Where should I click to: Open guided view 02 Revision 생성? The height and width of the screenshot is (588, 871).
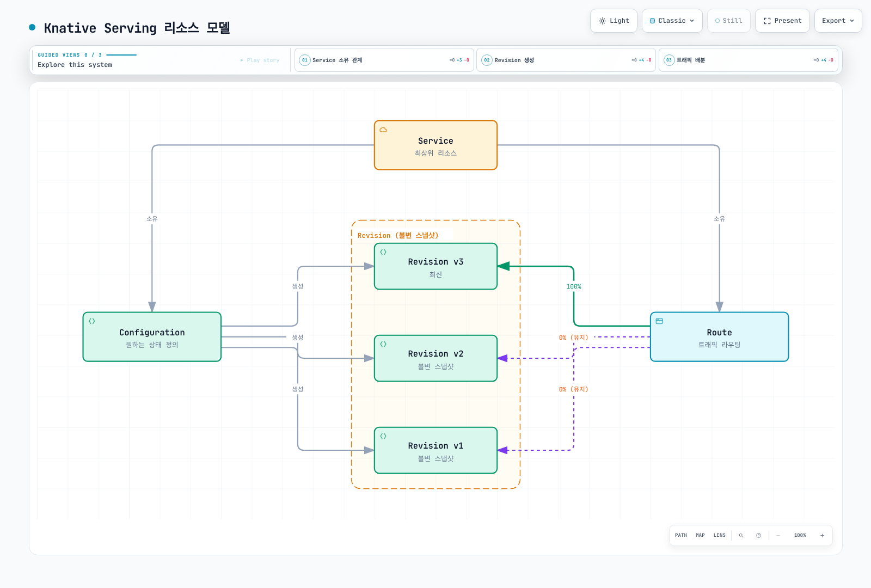(566, 60)
